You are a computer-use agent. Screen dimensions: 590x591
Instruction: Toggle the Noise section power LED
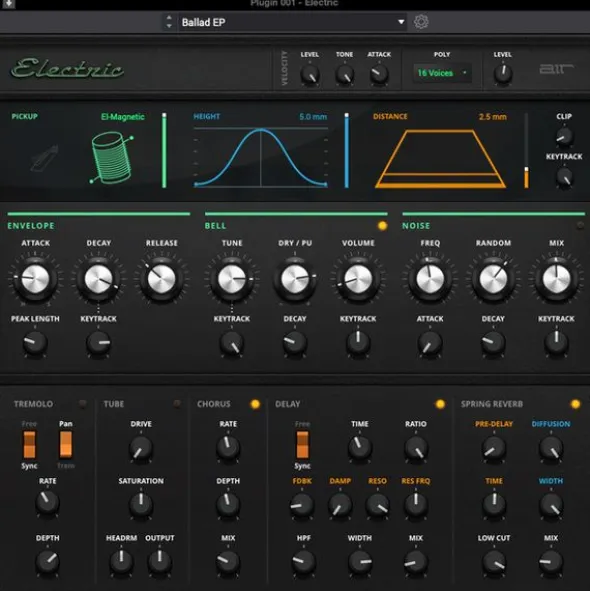(580, 226)
